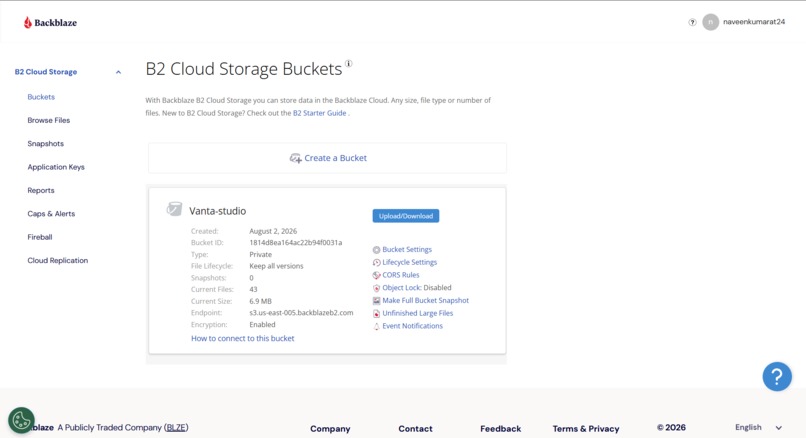Image resolution: width=806 pixels, height=438 pixels.
Task: Click the Vanta-studio bucket name
Action: (x=217, y=211)
